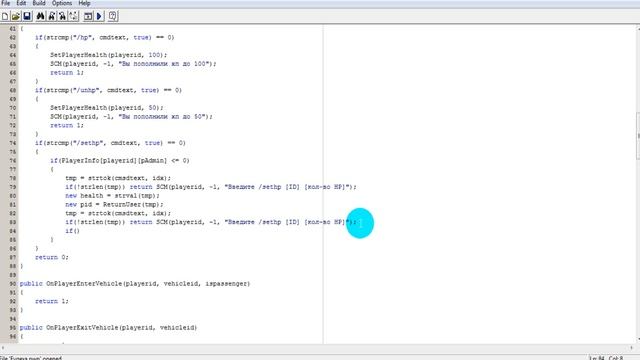Click line number 88 in the gutter

coord(13,266)
